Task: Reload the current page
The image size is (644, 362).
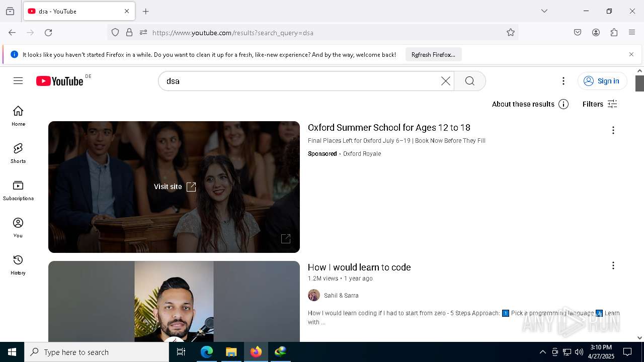Action: point(48,33)
